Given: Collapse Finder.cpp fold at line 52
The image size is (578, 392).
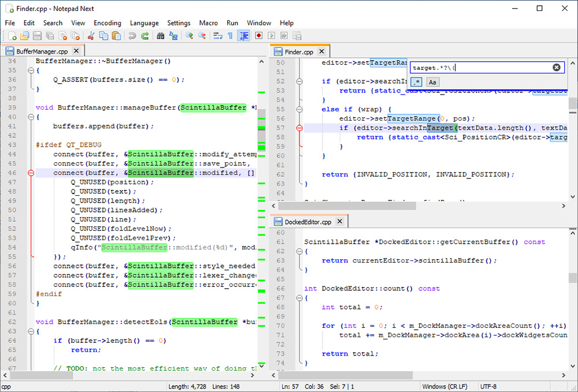Looking at the screenshot, I should [299, 81].
